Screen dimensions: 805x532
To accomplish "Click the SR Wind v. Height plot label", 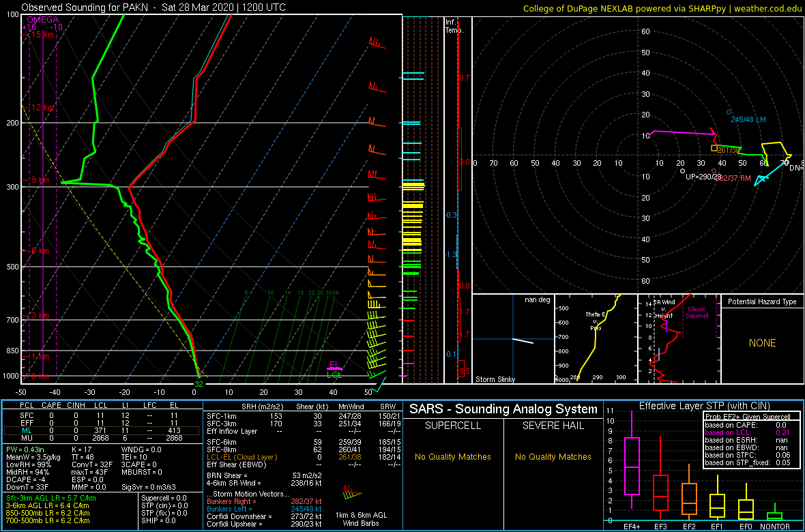I will point(663,308).
